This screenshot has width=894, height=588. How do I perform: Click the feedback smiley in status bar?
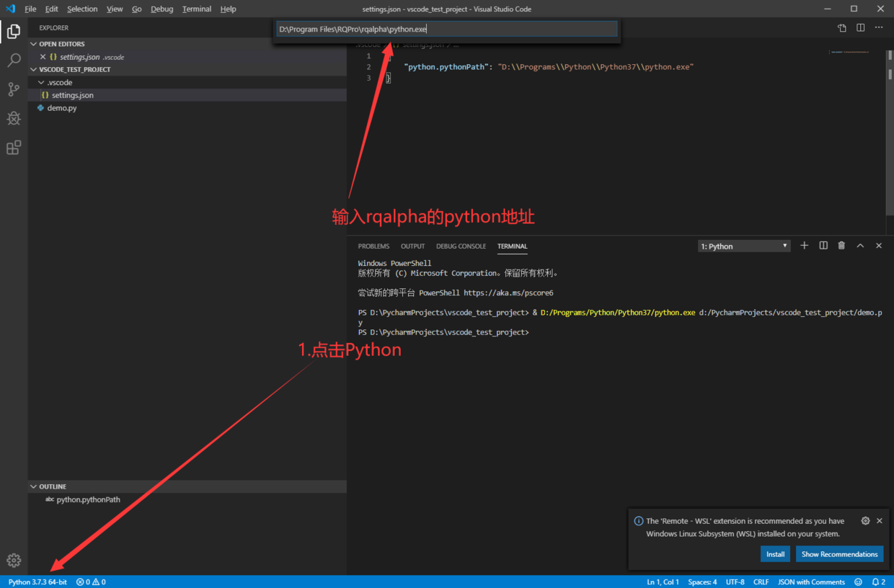tap(858, 582)
